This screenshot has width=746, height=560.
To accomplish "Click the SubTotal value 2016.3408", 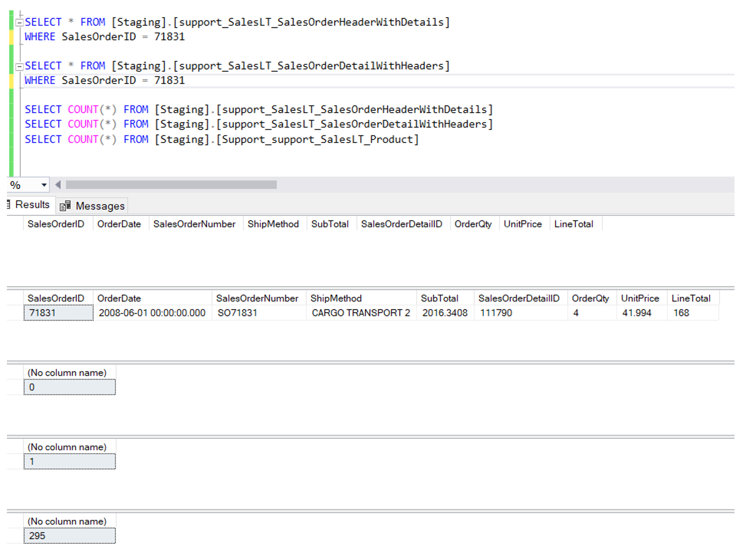I will click(x=444, y=313).
